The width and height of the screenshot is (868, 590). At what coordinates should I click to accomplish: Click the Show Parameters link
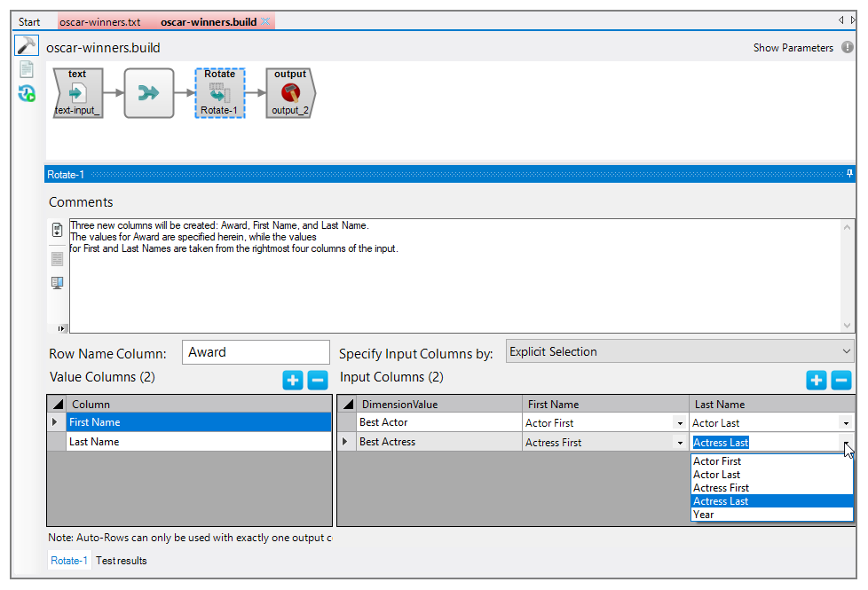pyautogui.click(x=793, y=48)
